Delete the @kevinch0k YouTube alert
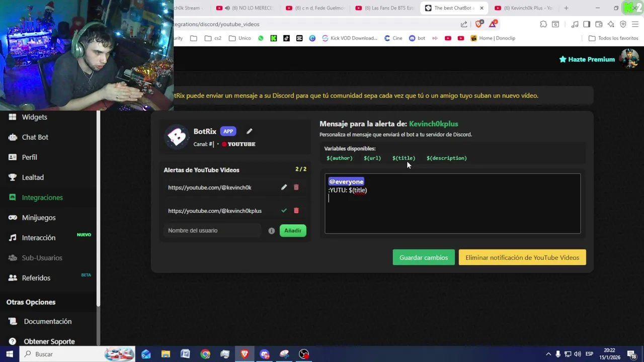This screenshot has width=644, height=362. [x=296, y=187]
